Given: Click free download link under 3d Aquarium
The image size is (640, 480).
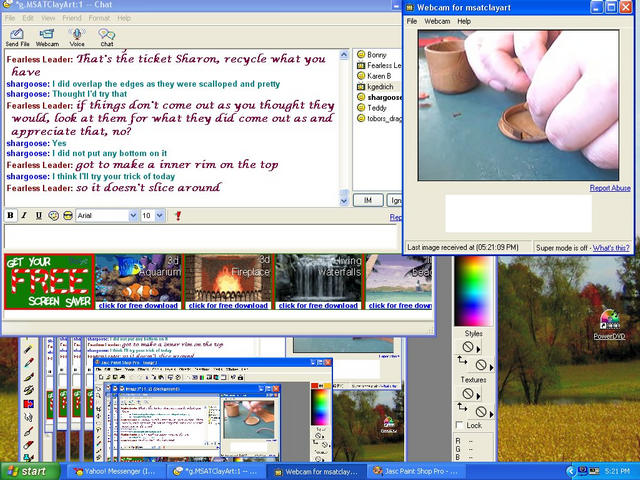Looking at the screenshot, I should click(138, 305).
